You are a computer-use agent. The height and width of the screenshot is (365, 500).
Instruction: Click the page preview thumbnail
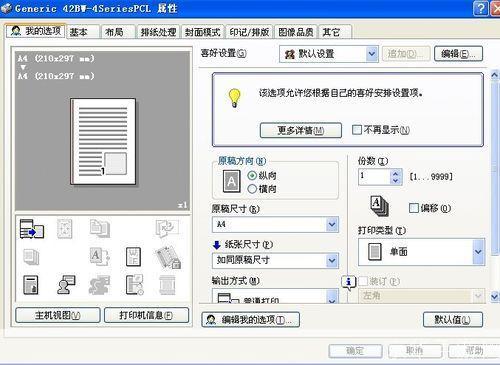pyautogui.click(x=103, y=141)
